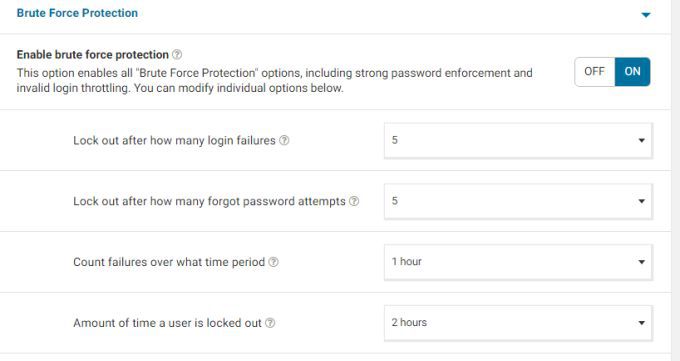Image resolution: width=680 pixels, height=361 pixels.
Task: Select the forgot password attempts label text
Action: pos(209,201)
